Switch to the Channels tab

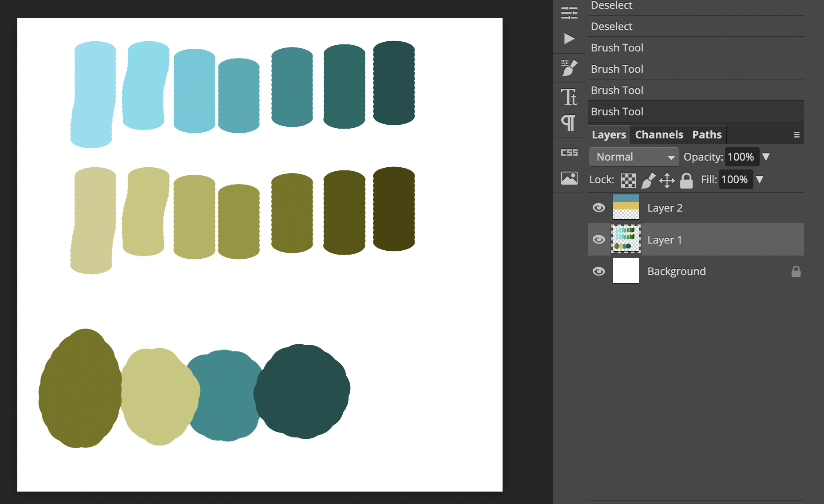click(659, 135)
